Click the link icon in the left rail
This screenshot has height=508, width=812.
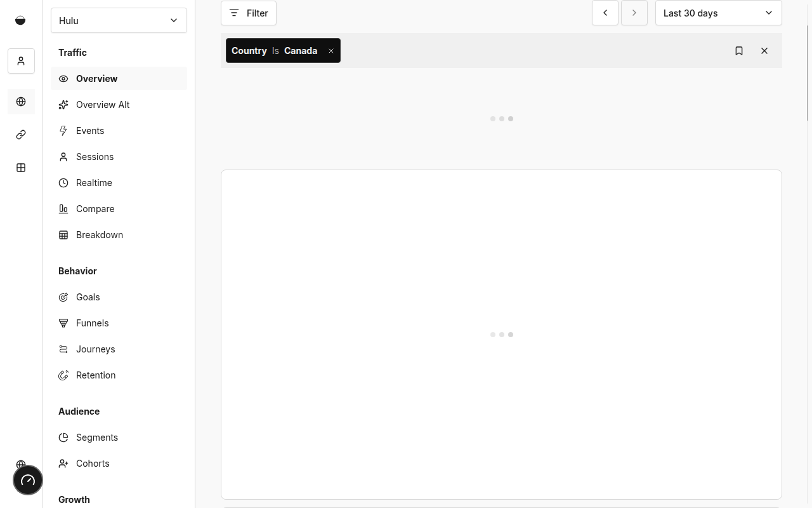[21, 134]
